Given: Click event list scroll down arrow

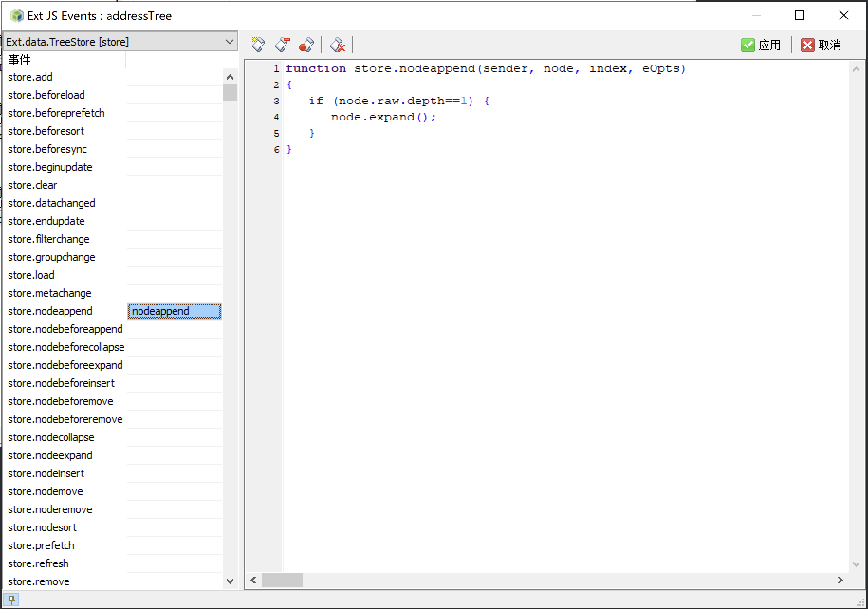Looking at the screenshot, I should pos(230,581).
